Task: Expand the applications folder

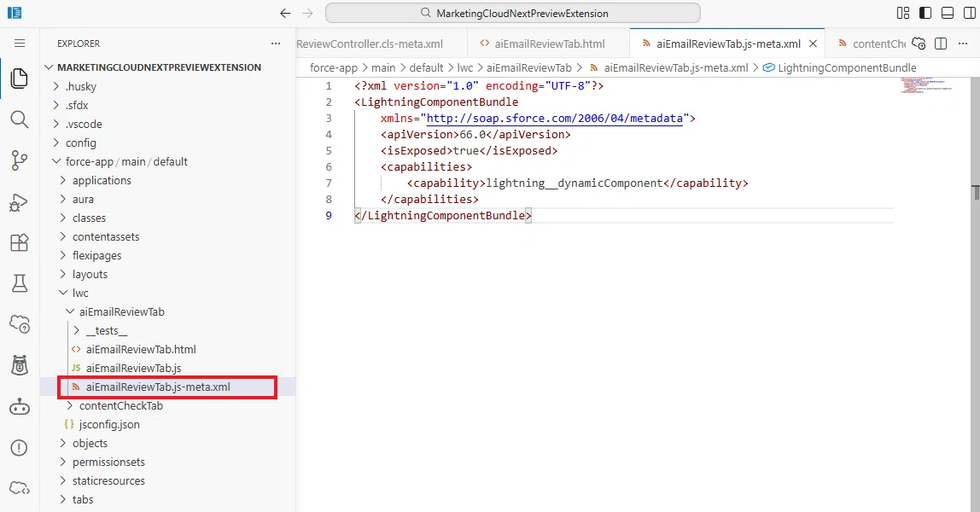Action: coord(167,180)
